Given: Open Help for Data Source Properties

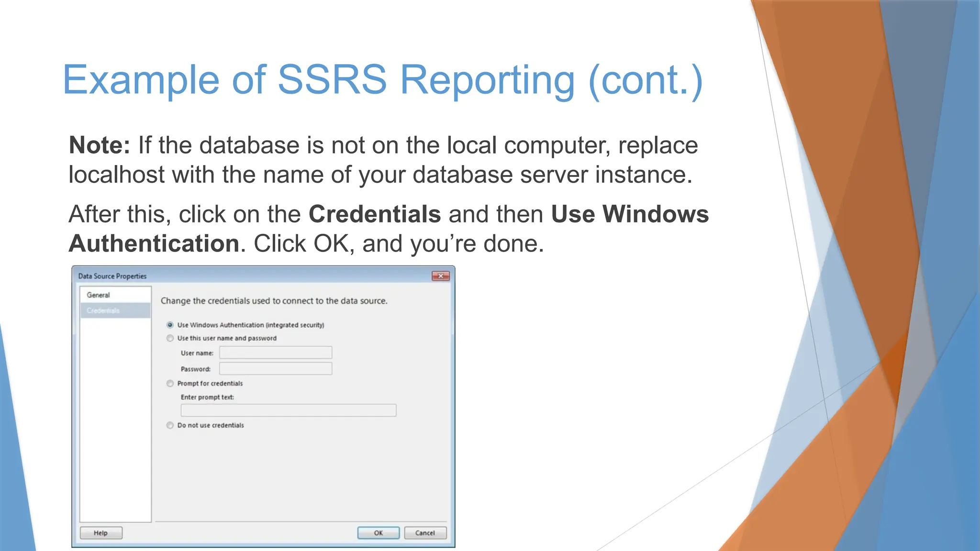Looking at the screenshot, I should point(101,533).
